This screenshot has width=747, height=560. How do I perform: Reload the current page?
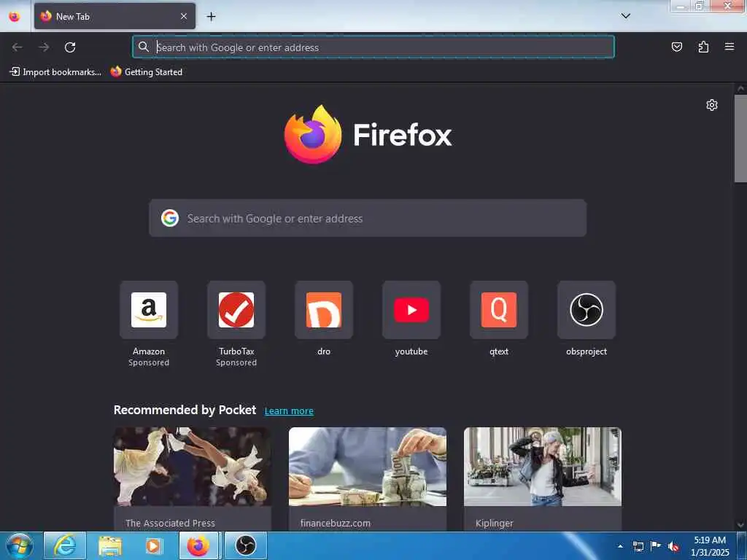click(x=70, y=47)
